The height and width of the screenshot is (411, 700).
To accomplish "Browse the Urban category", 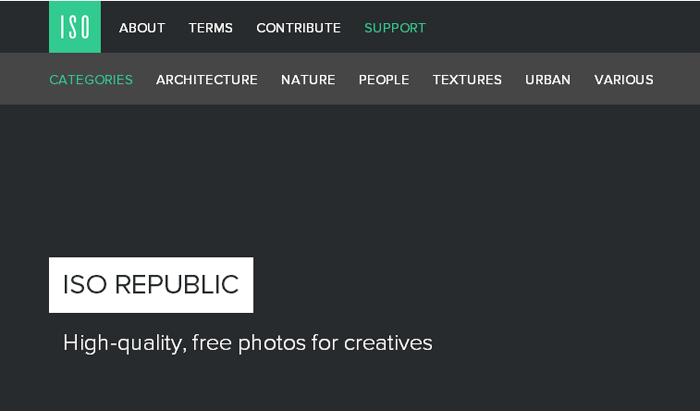I will pyautogui.click(x=548, y=80).
